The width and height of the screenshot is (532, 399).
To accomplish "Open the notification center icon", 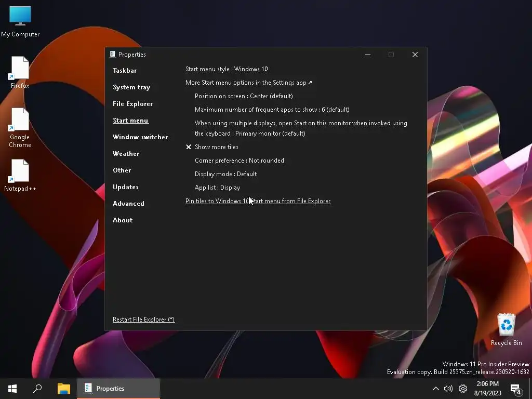I will (516, 389).
